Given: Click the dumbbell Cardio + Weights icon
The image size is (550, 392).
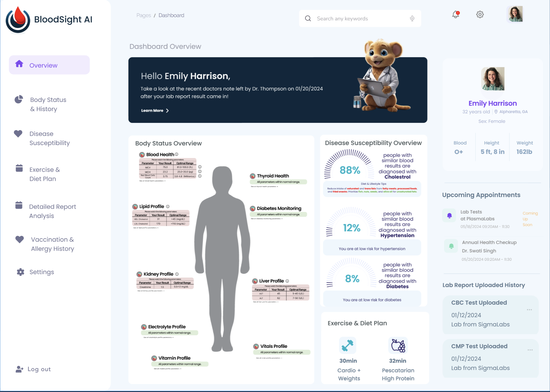Looking at the screenshot, I should pos(348,345).
